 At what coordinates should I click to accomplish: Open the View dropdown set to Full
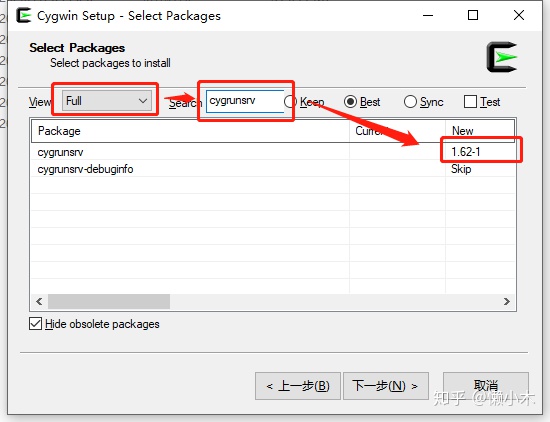coord(107,101)
